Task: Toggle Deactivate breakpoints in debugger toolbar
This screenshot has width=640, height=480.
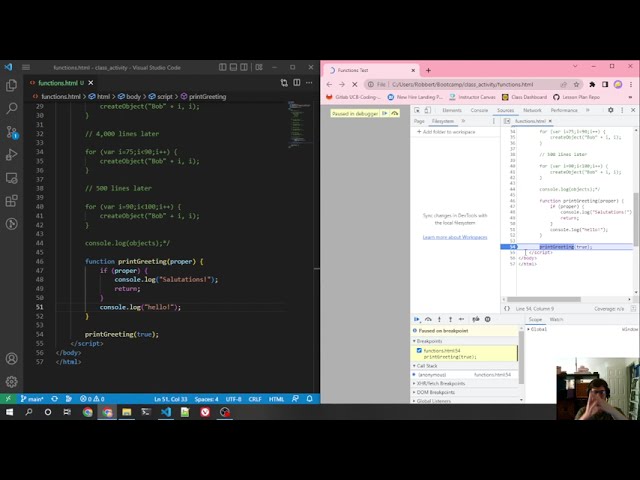Action: pyautogui.click(x=476, y=319)
